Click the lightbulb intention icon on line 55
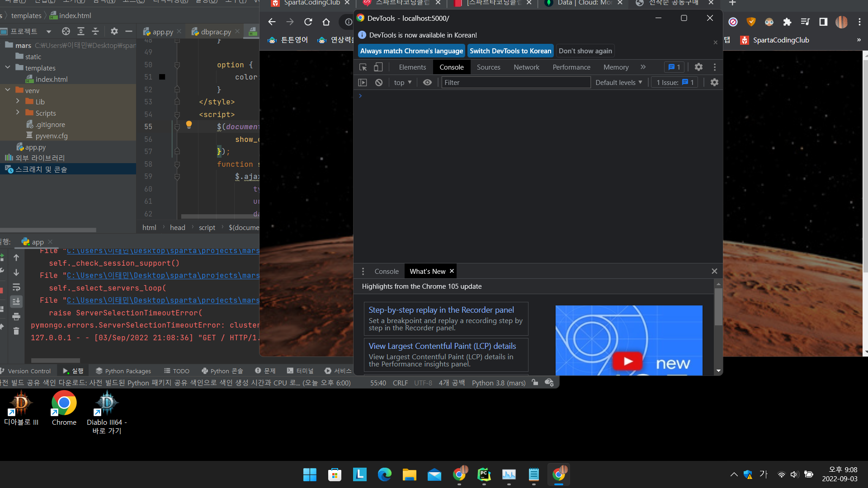 coord(189,125)
